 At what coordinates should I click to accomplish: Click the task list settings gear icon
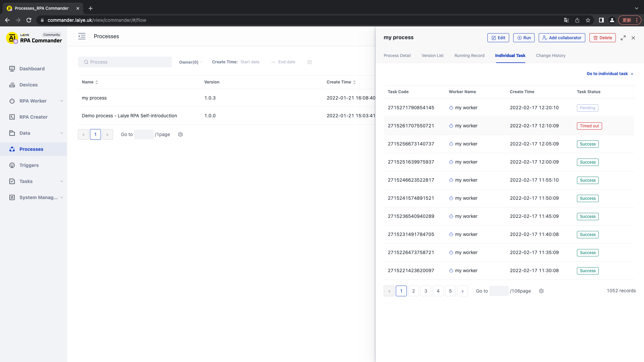541,290
